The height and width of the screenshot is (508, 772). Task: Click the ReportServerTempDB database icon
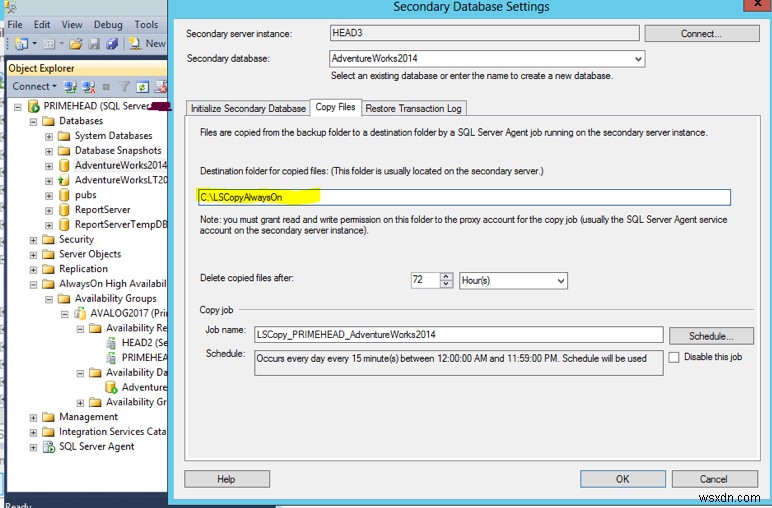pos(64,224)
